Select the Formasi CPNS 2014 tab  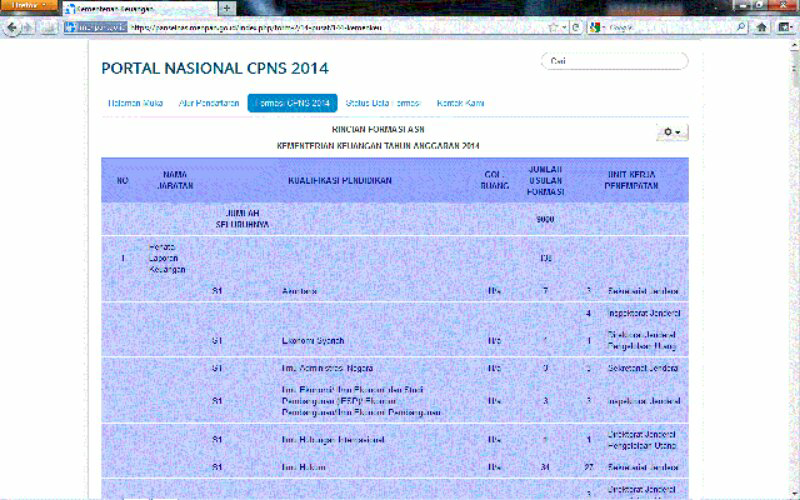click(x=292, y=103)
